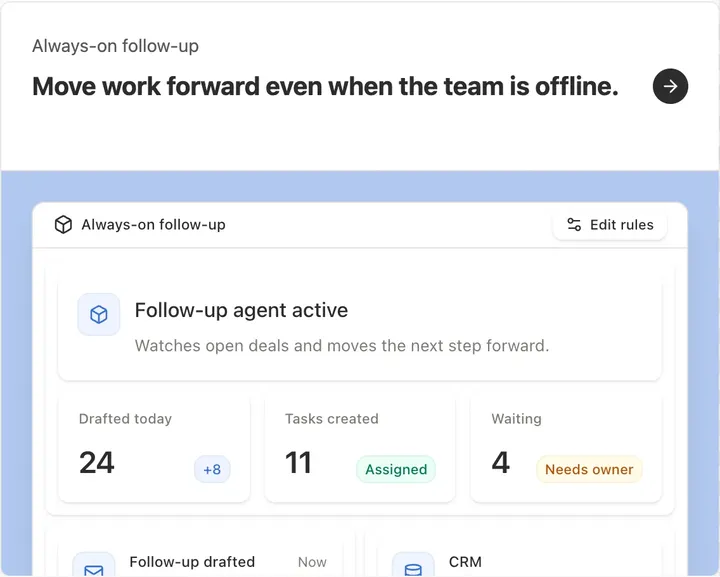Click 'Watches open deals' description text
This screenshot has width=720, height=577.
click(x=342, y=346)
